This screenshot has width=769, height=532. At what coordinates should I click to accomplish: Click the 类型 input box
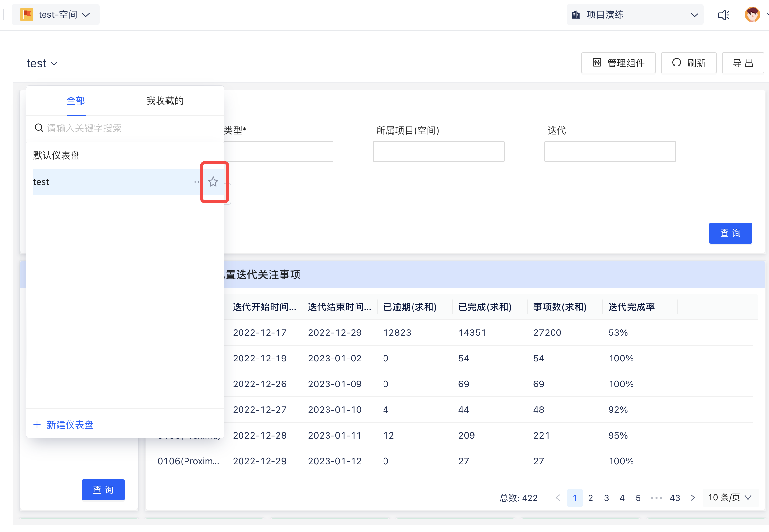279,152
